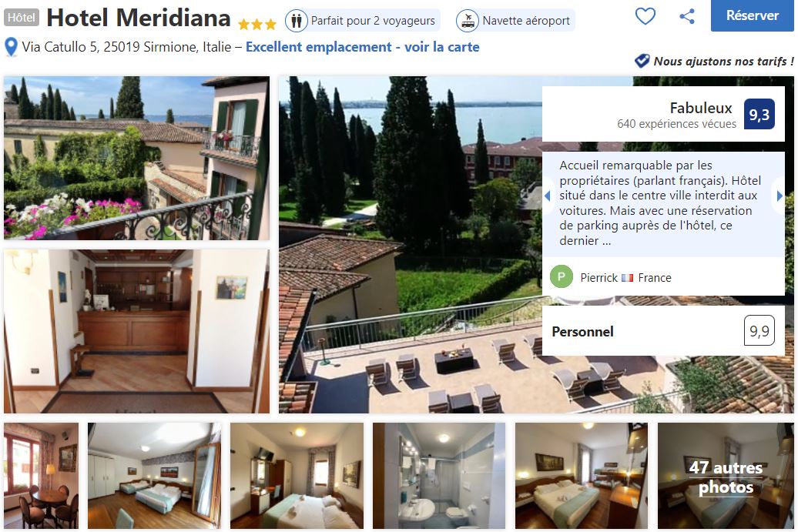This screenshot has width=798, height=532.
Task: Show next review with right arrow
Action: click(780, 196)
